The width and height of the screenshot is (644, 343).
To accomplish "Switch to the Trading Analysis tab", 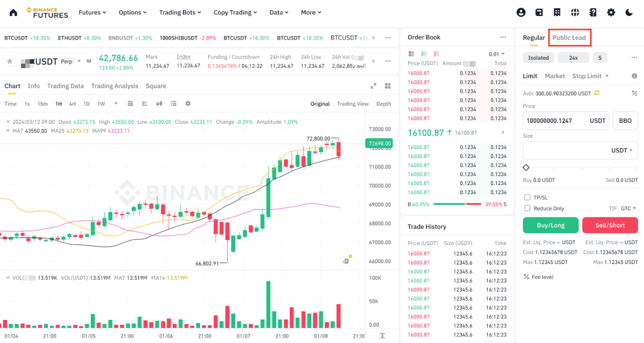I will point(115,86).
